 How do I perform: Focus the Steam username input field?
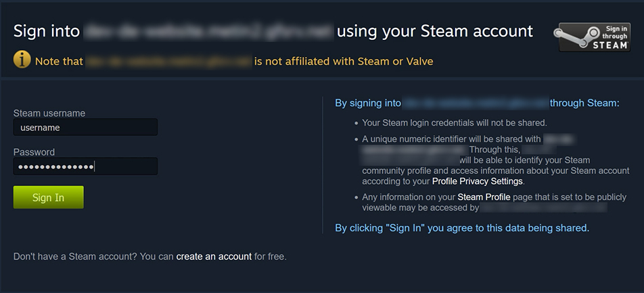(x=85, y=127)
